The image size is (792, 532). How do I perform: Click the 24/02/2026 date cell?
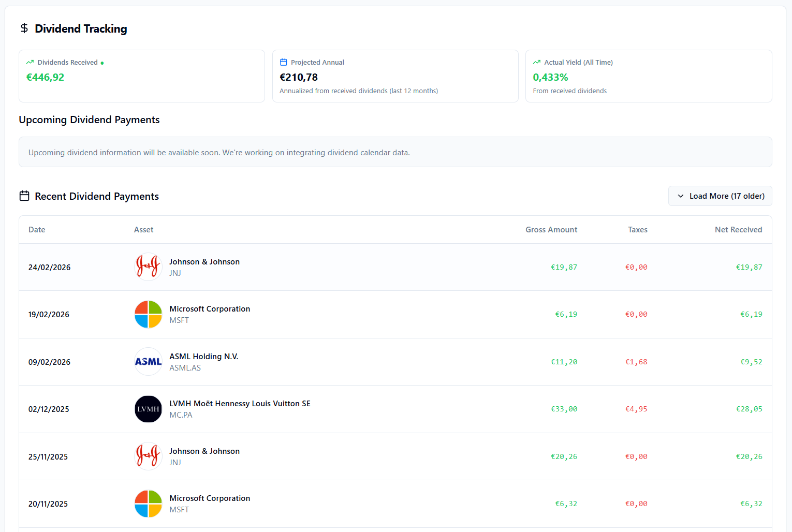click(x=50, y=268)
